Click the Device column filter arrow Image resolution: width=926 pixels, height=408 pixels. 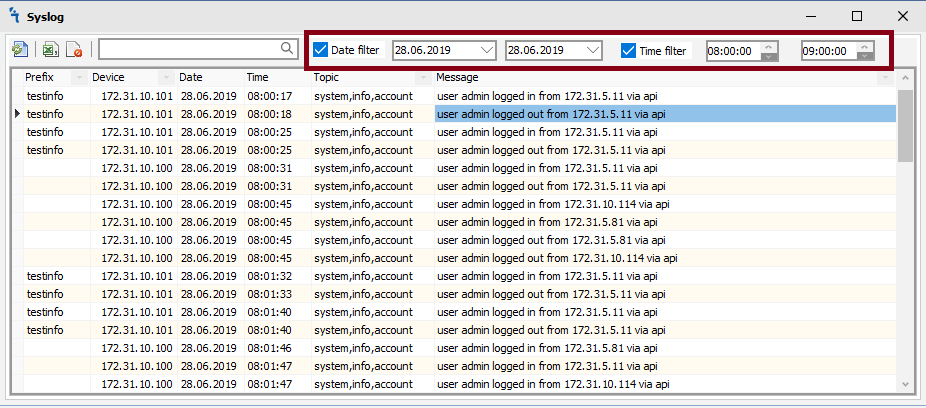166,78
